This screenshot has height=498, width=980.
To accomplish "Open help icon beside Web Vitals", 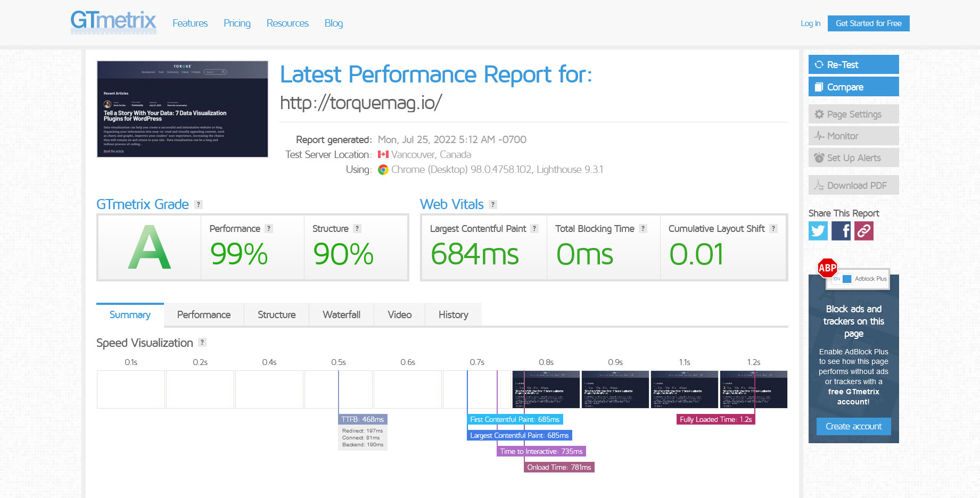I will click(x=493, y=204).
